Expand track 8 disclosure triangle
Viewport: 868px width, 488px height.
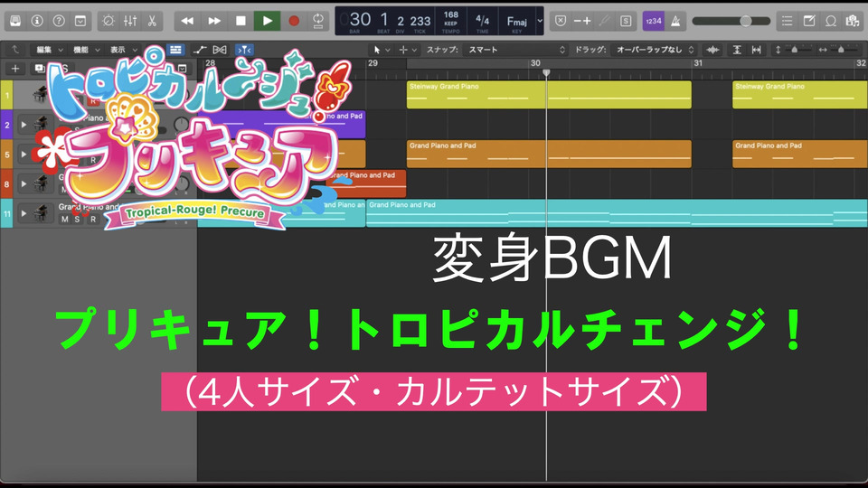[24, 183]
